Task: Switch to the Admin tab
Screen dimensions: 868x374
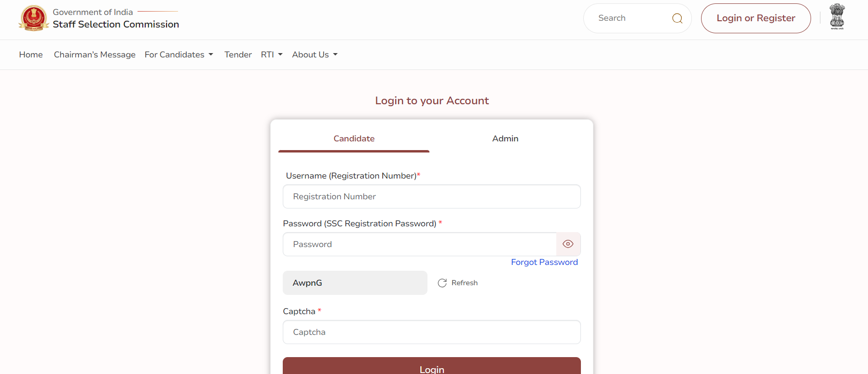Action: 505,139
